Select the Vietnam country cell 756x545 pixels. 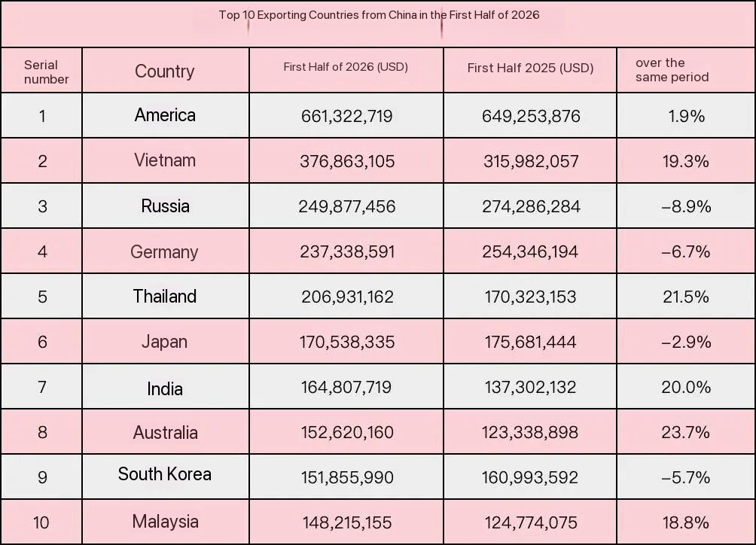[x=165, y=160]
